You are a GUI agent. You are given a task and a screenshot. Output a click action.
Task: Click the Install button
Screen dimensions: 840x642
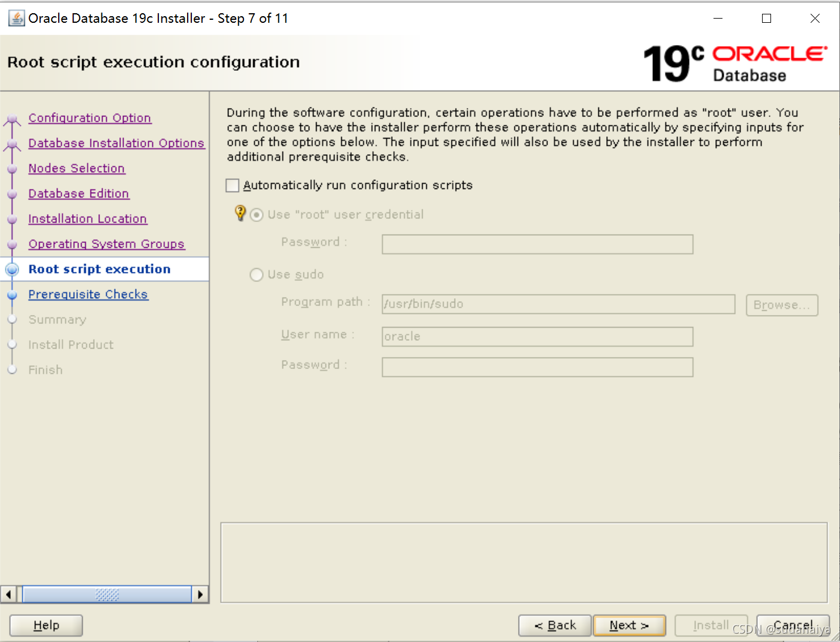tap(711, 625)
